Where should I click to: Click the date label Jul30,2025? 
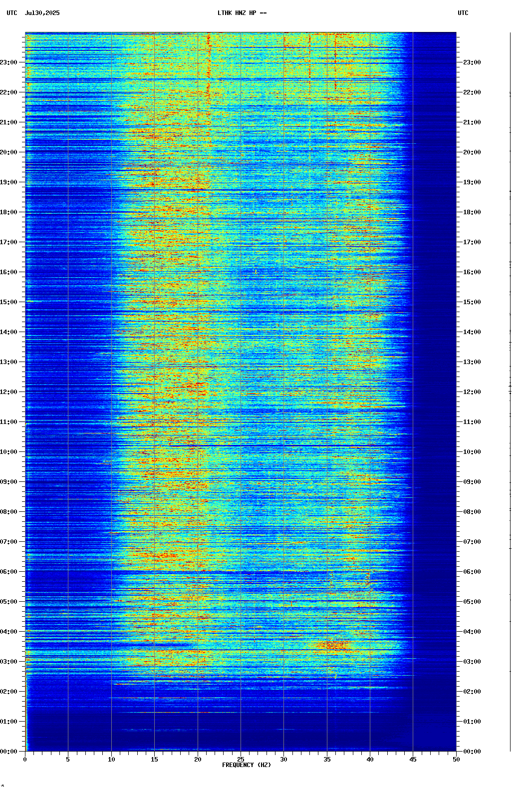(x=42, y=13)
